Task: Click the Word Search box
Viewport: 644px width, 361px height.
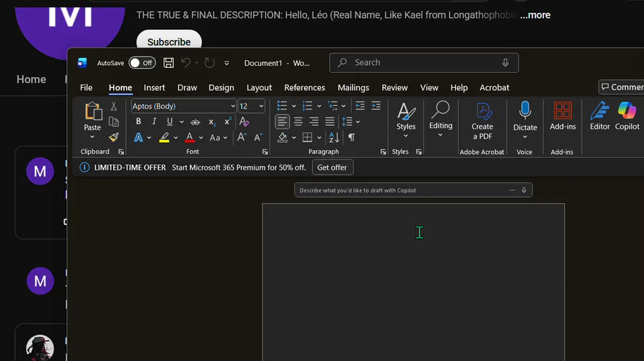Action: 424,63
